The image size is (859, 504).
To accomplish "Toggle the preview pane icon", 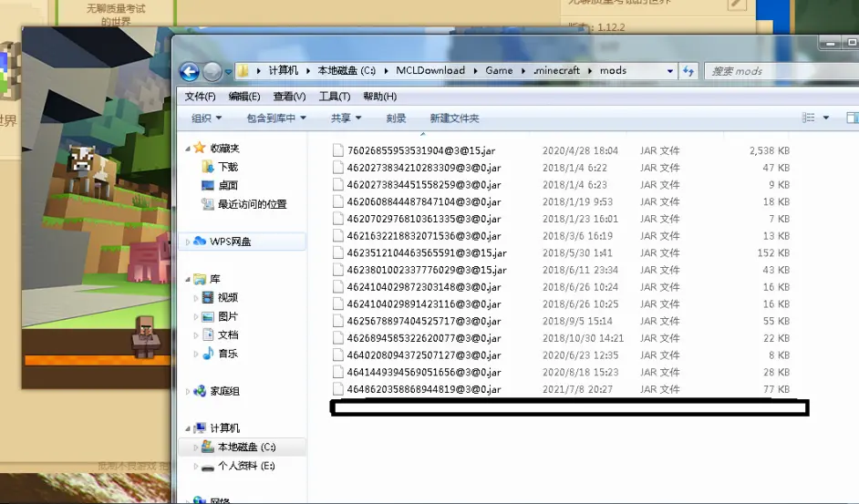I will (853, 118).
